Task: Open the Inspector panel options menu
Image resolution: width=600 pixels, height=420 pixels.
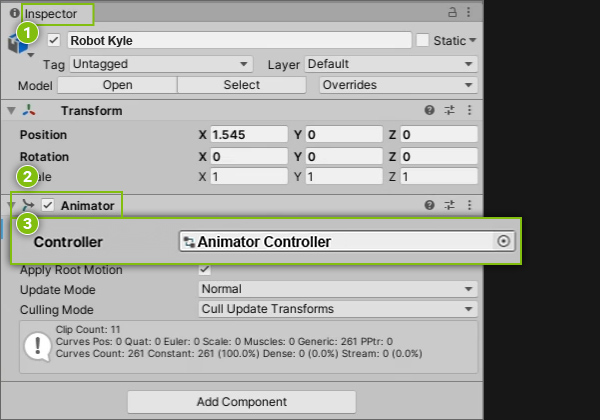Action: [x=469, y=13]
